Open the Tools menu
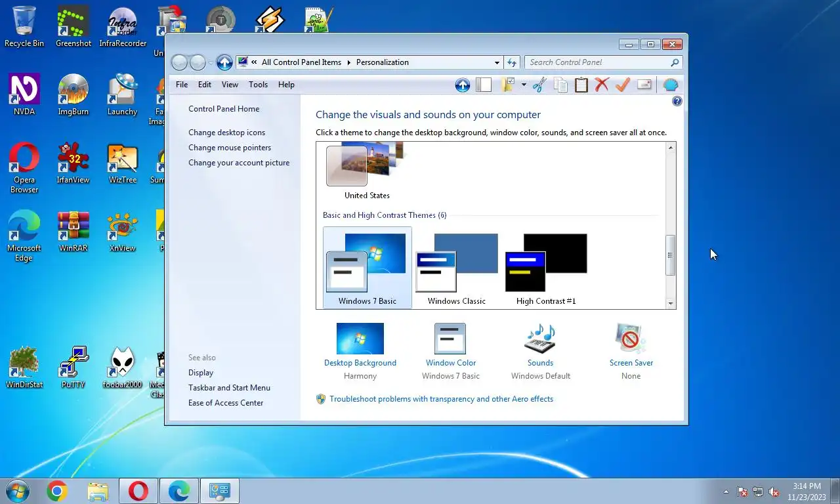840x504 pixels. click(258, 85)
